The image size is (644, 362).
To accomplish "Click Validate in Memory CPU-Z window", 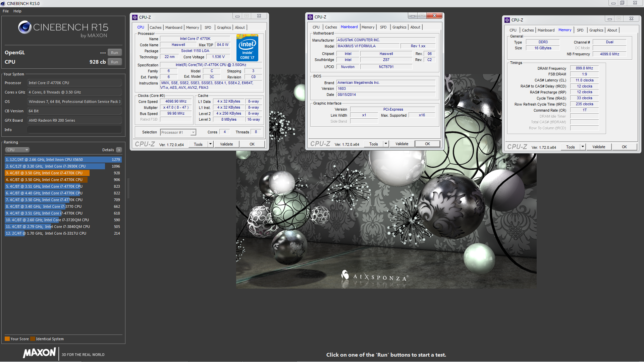I will [x=599, y=147].
